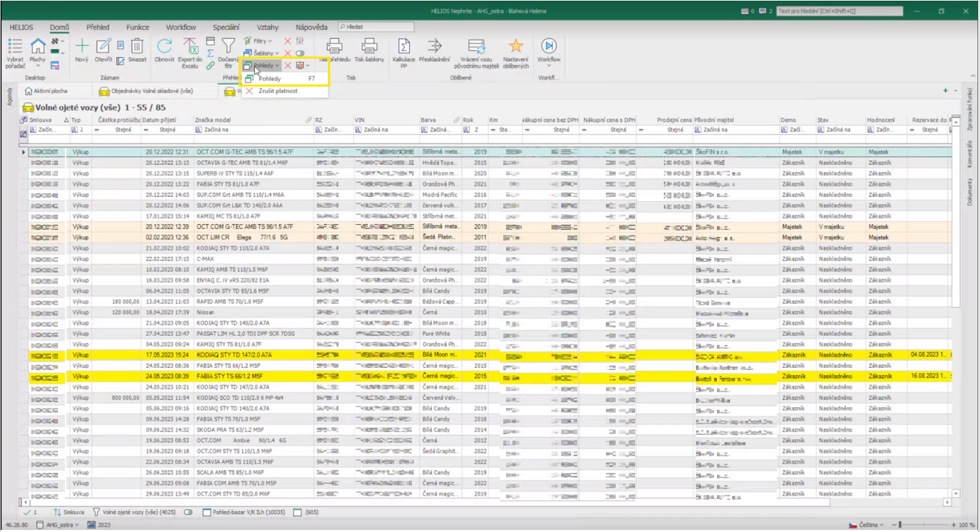Open the Funkce ribbon tab

click(138, 27)
